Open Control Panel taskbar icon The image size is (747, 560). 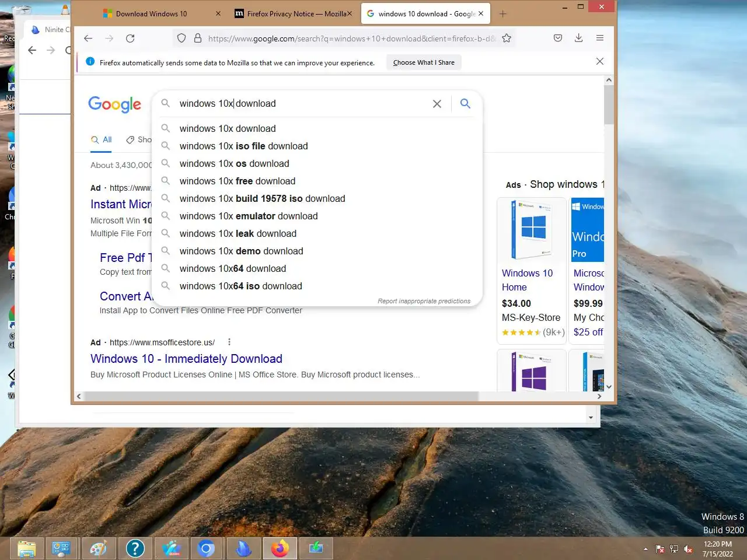[61, 548]
